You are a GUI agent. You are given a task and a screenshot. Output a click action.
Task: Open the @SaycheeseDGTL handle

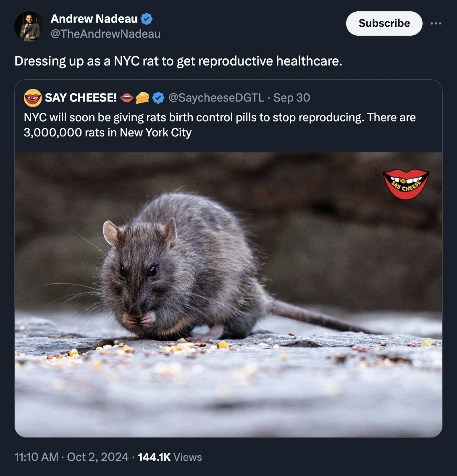(216, 98)
